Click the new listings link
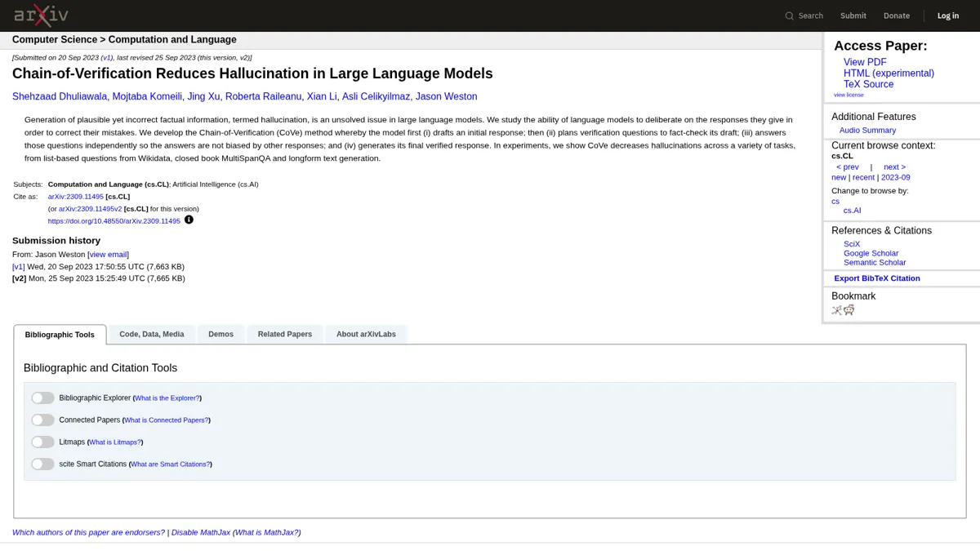 tap(839, 177)
